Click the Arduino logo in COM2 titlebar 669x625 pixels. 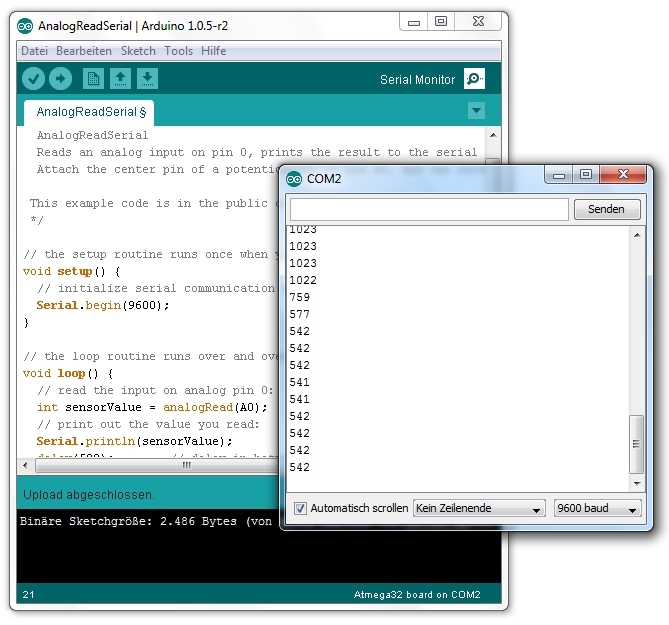[294, 179]
